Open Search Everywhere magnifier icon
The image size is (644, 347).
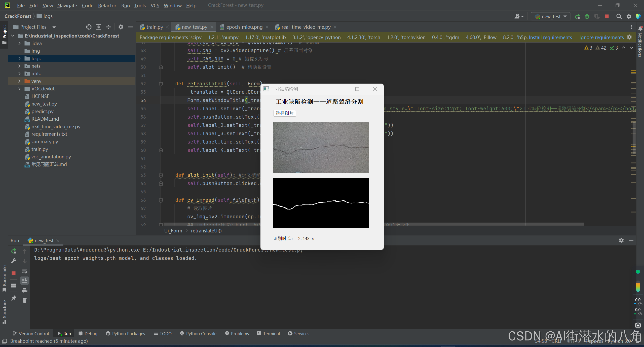coord(619,16)
